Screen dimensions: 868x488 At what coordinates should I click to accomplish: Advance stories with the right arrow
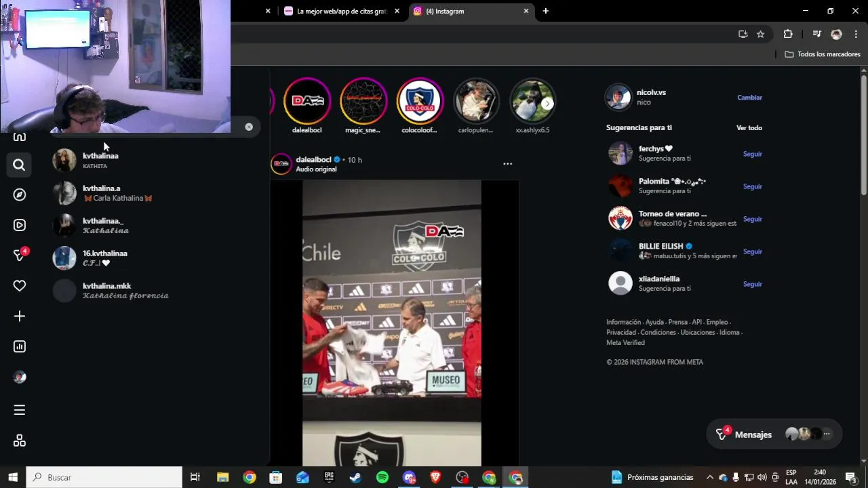(x=547, y=104)
